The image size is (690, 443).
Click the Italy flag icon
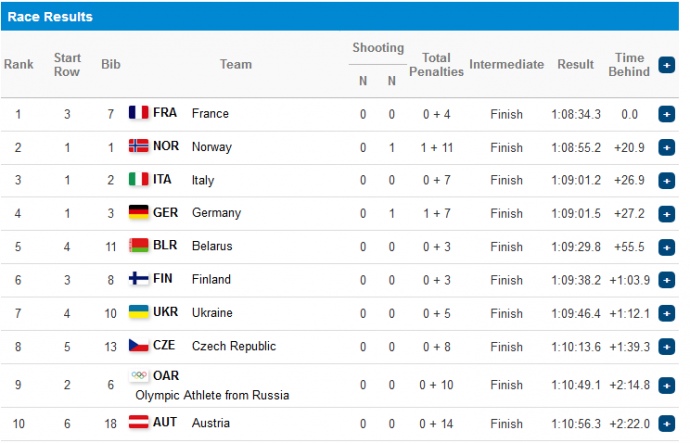138,180
